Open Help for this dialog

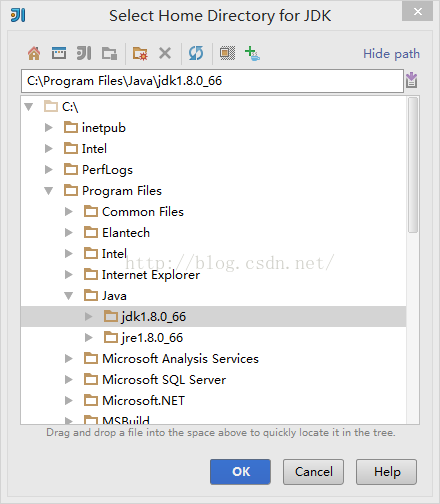pyautogui.click(x=386, y=472)
